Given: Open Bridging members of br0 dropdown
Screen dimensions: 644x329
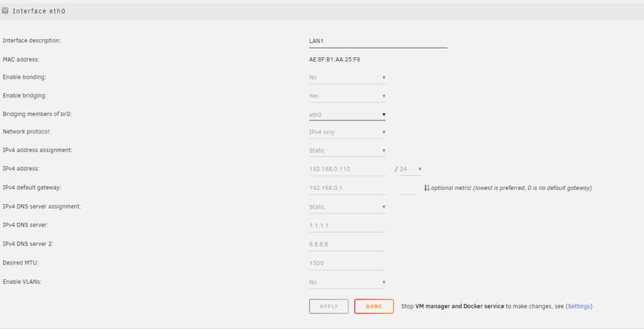Looking at the screenshot, I should [347, 115].
